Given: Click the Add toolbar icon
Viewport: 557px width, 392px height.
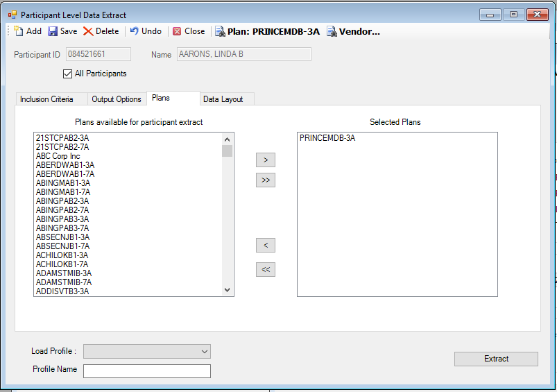Looking at the screenshot, I should (x=19, y=31).
